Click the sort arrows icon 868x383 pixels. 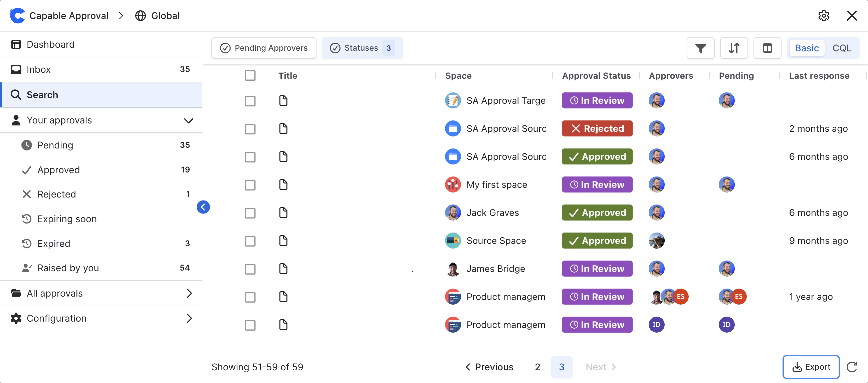[733, 48]
